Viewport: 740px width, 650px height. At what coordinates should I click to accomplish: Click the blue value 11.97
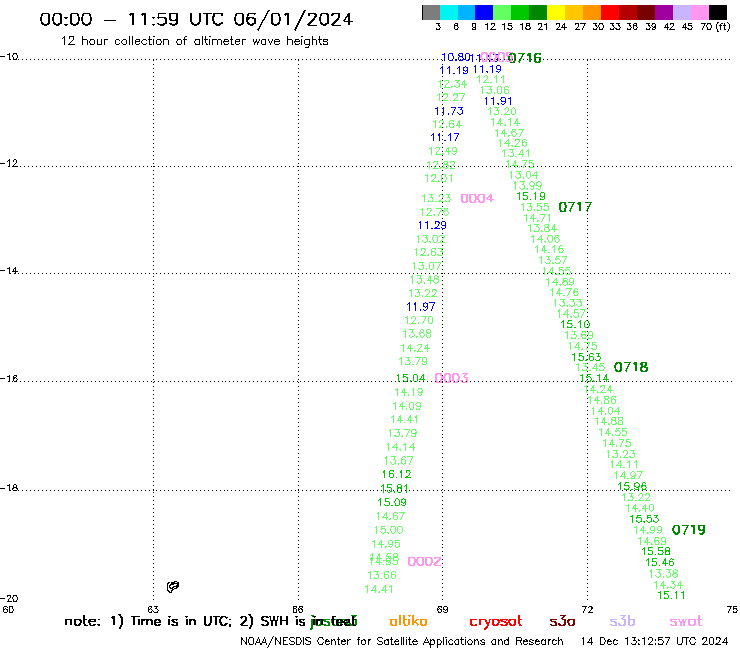click(x=420, y=306)
